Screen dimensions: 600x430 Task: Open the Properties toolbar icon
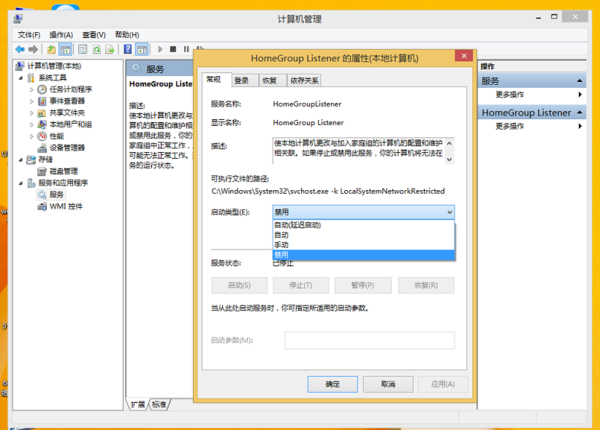click(x=82, y=49)
